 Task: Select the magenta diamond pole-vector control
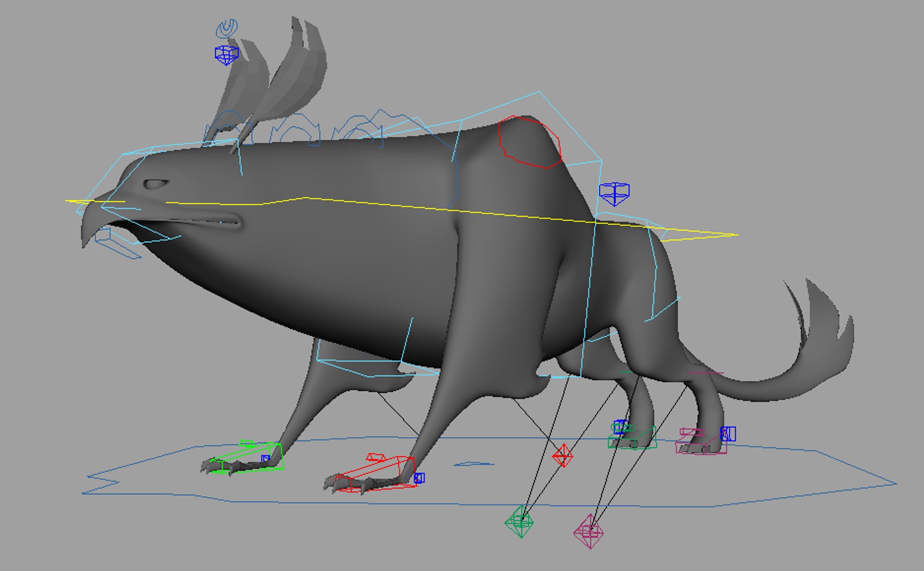[x=589, y=531]
